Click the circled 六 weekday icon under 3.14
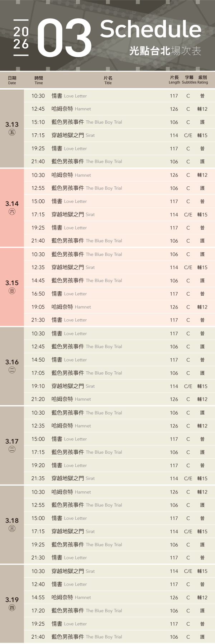This screenshot has height=644, width=215. click(x=12, y=211)
